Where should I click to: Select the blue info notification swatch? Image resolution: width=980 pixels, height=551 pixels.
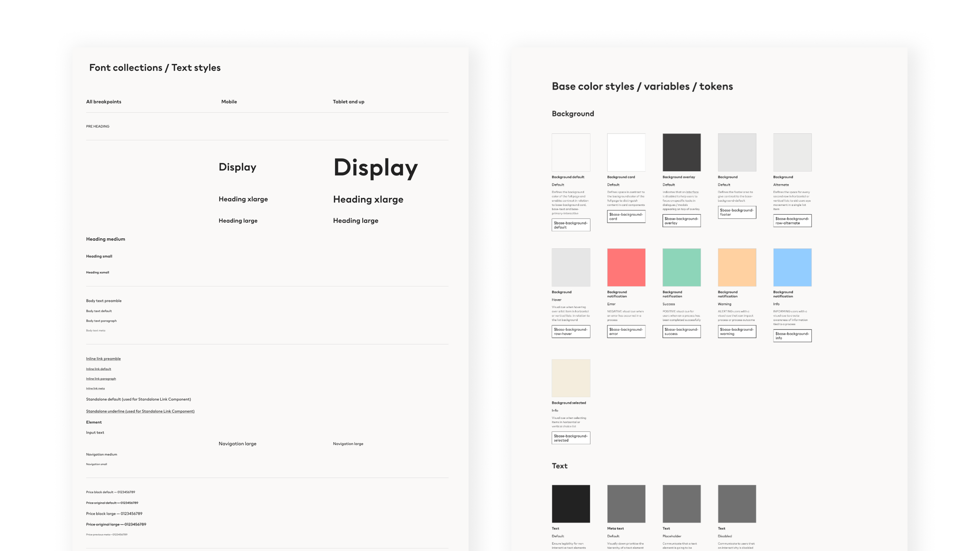click(x=792, y=267)
